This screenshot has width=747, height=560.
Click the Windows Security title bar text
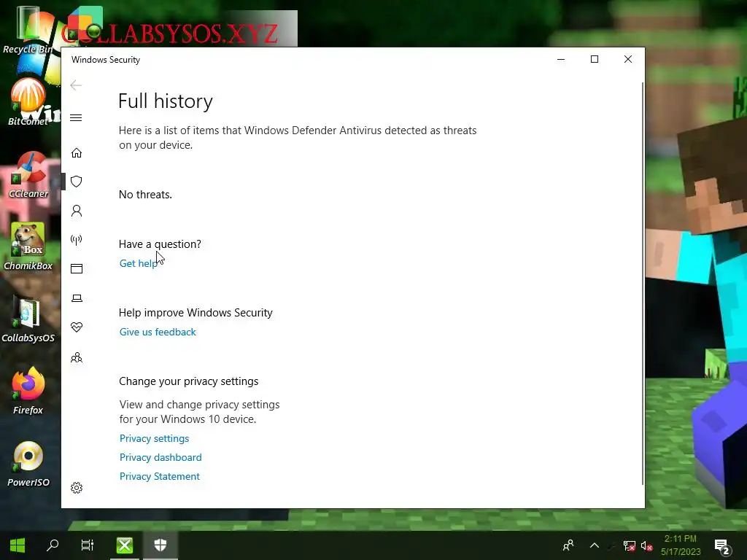[106, 60]
